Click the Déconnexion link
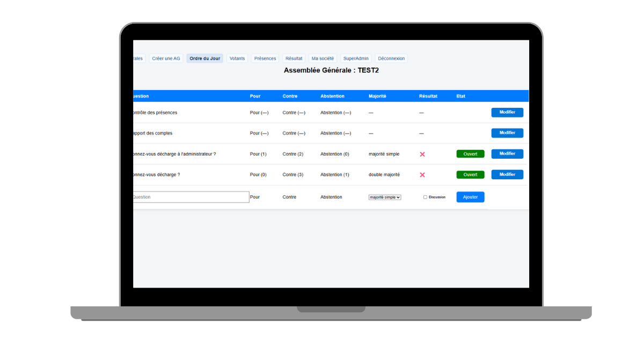 (391, 58)
